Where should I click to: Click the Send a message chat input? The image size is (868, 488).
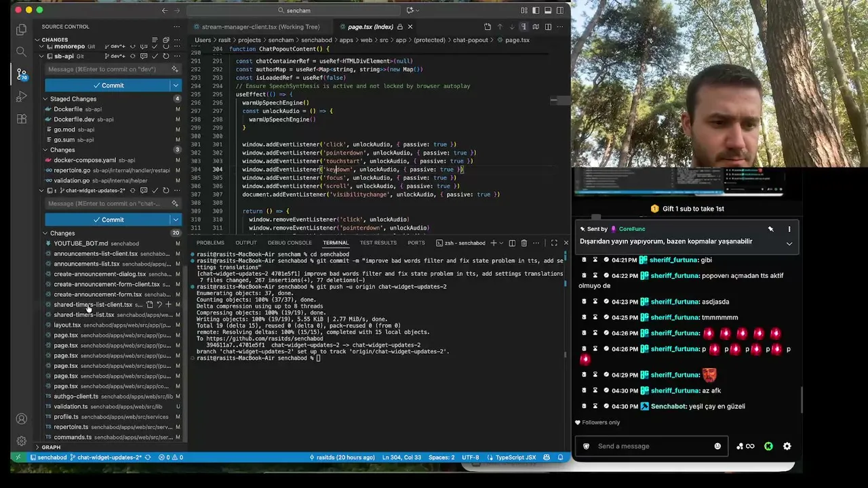651,446
